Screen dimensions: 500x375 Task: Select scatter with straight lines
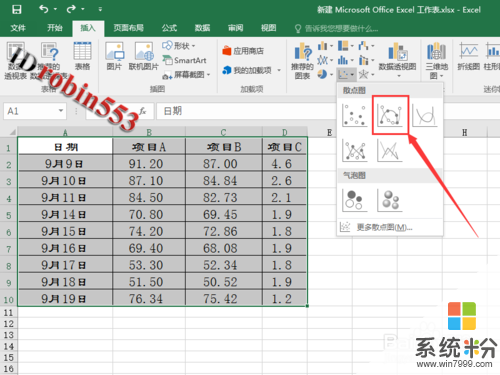389,150
